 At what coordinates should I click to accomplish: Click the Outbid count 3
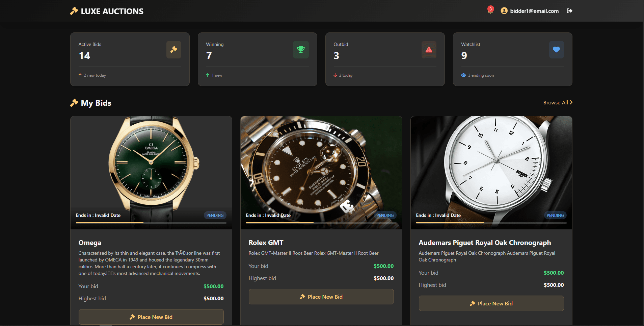click(337, 56)
